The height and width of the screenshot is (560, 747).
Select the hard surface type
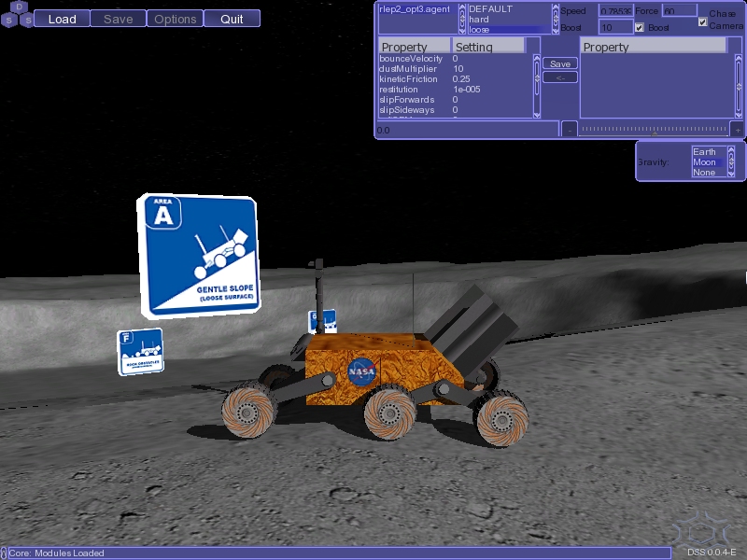509,20
